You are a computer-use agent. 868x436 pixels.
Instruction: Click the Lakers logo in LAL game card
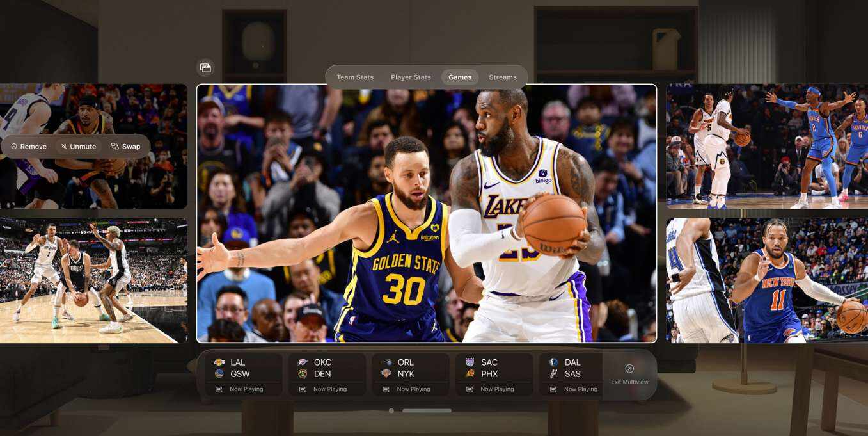pos(219,362)
